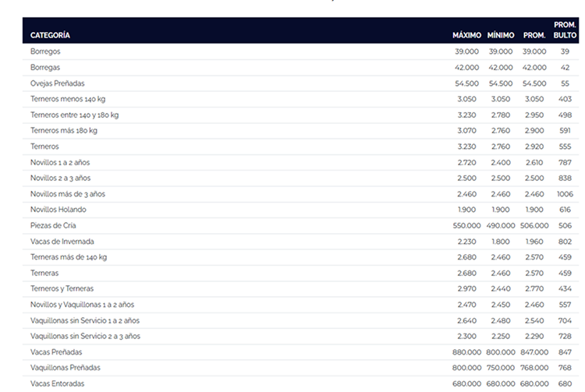585x392 pixels.
Task: Click the PROM. BULTO column header
Action: click(565, 30)
